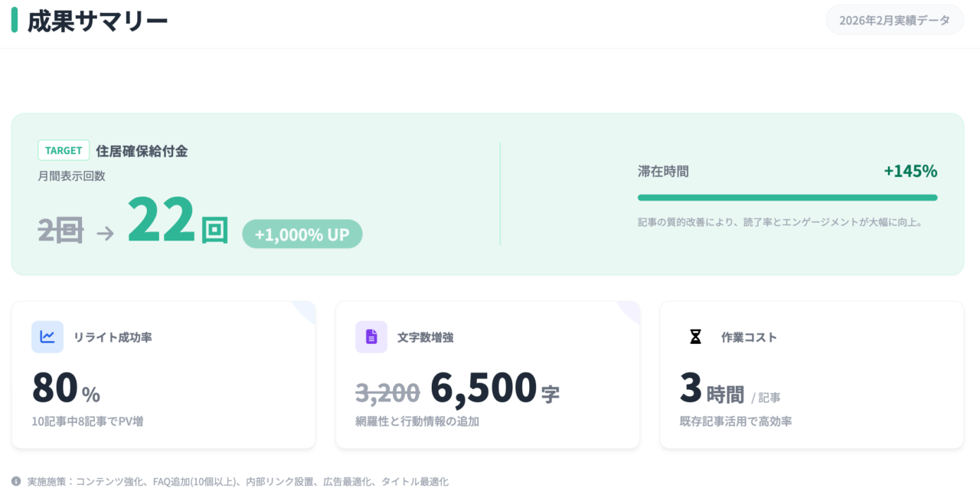Image resolution: width=980 pixels, height=498 pixels.
Task: Click the TARGET tag label
Action: (64, 151)
